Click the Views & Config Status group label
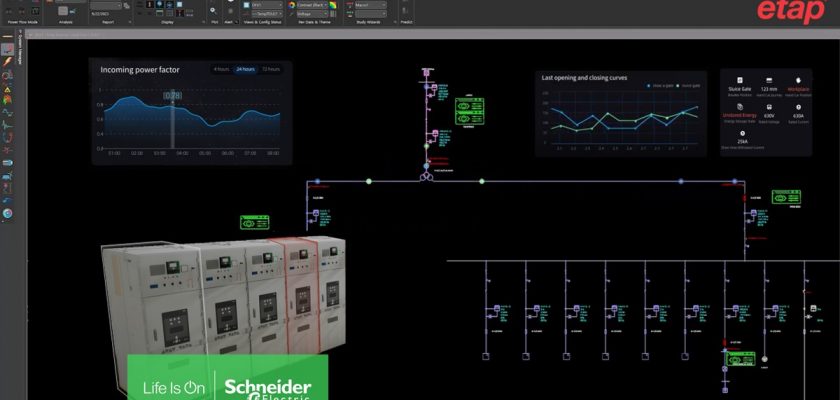Image resolution: width=840 pixels, height=400 pixels. (262, 22)
